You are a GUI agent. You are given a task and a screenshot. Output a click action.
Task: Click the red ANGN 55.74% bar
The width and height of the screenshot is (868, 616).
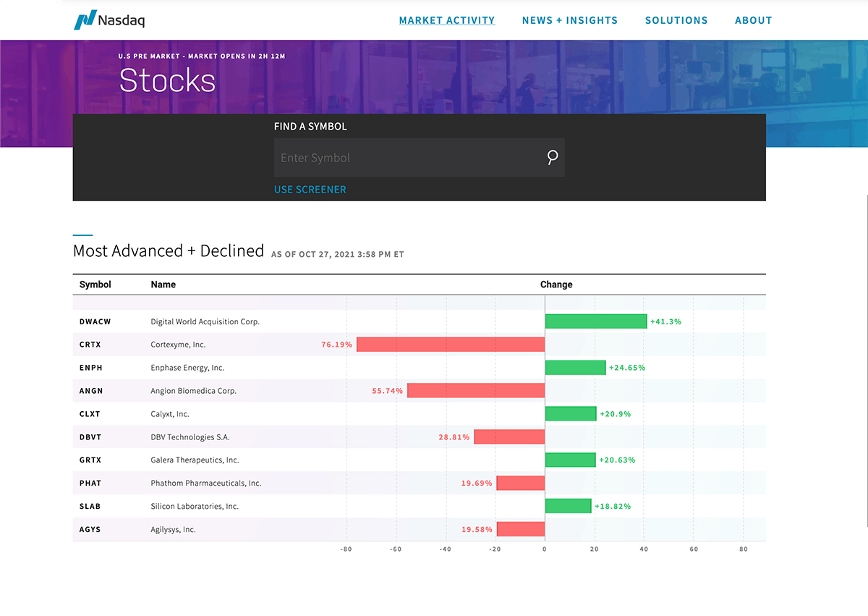coord(476,391)
